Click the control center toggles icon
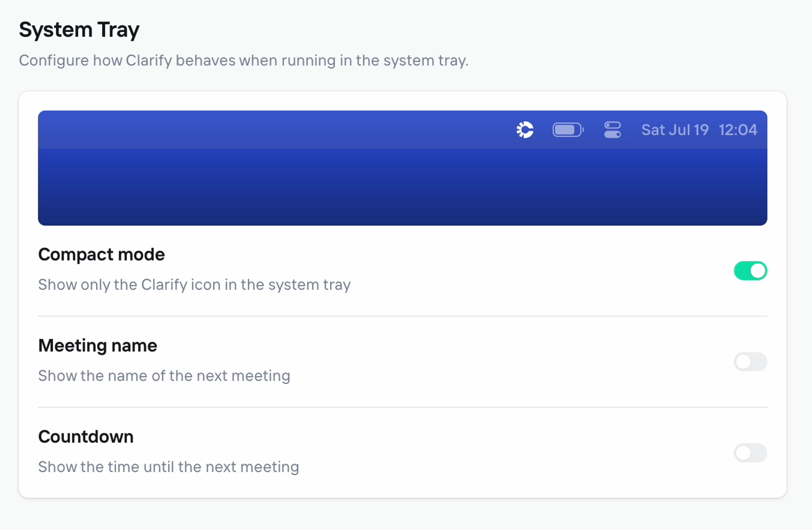This screenshot has width=812, height=530. (x=612, y=130)
